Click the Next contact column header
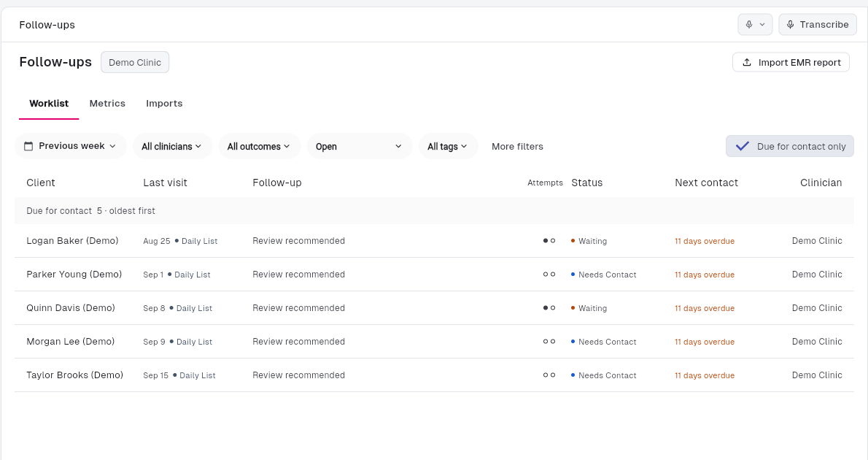Screen dimensions: 868x460 [706, 183]
